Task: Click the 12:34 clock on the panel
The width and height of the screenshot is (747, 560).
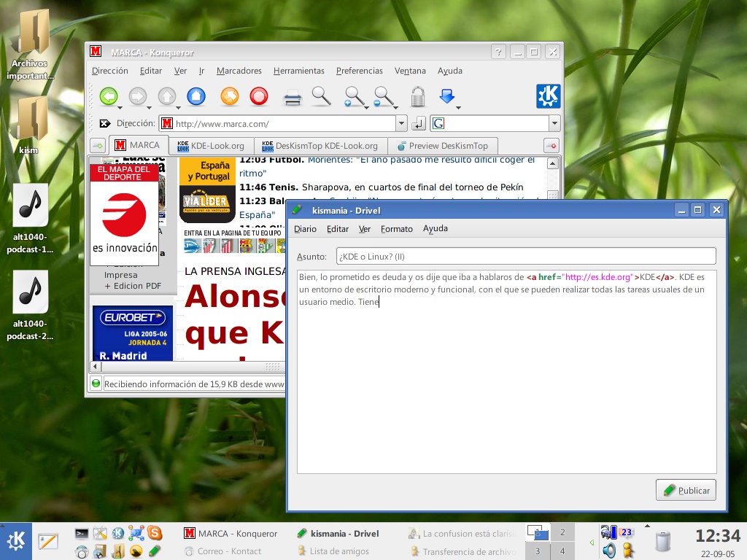Action: pyautogui.click(x=718, y=536)
